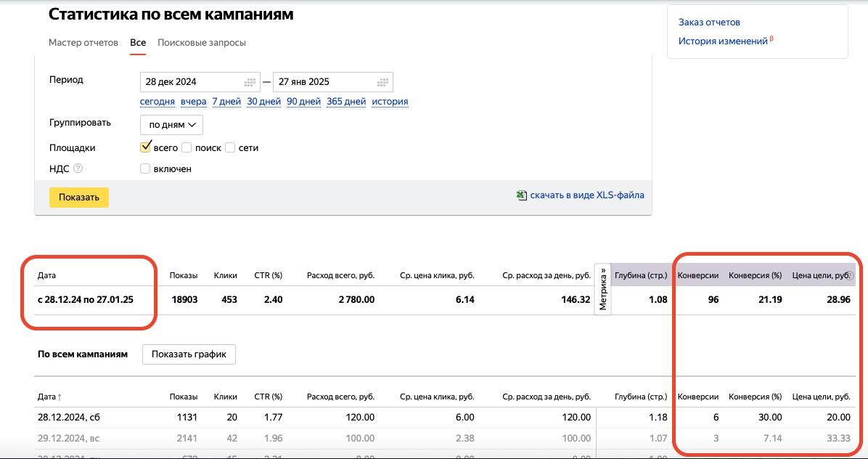Click help icon beside Цена цели header

850,276
